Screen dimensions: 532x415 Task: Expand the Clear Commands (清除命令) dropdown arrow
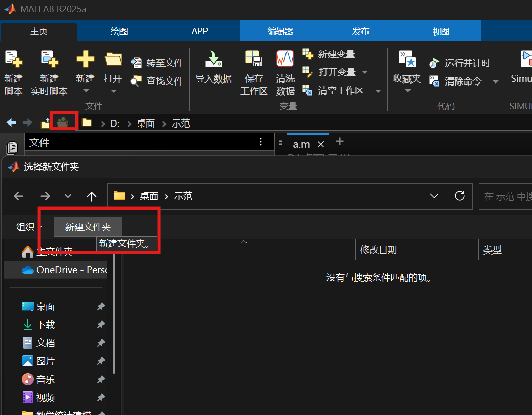[x=496, y=82]
